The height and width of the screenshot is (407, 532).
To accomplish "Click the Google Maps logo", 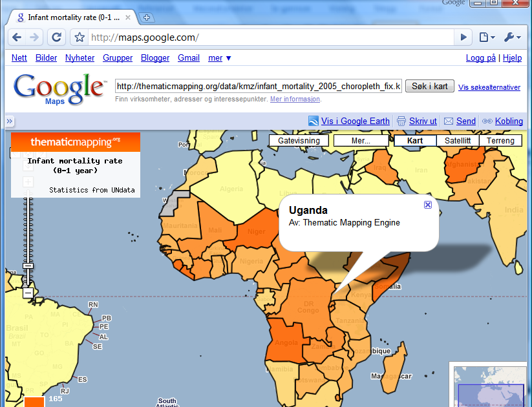I will point(59,89).
